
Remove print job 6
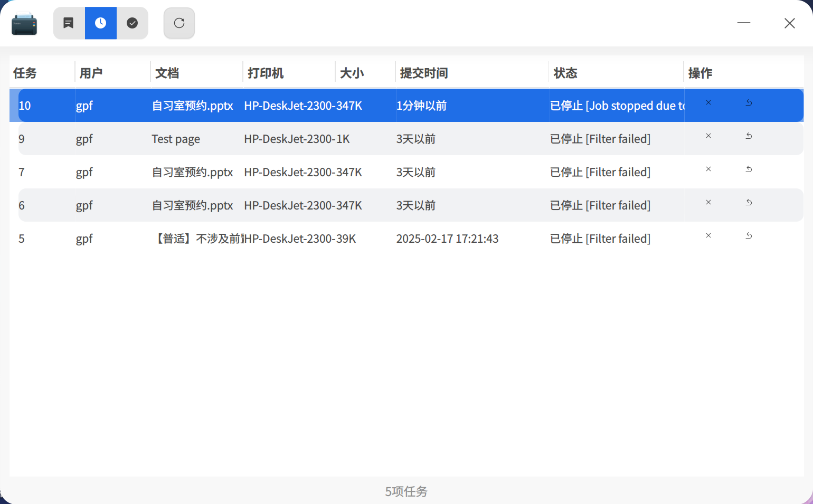point(708,202)
